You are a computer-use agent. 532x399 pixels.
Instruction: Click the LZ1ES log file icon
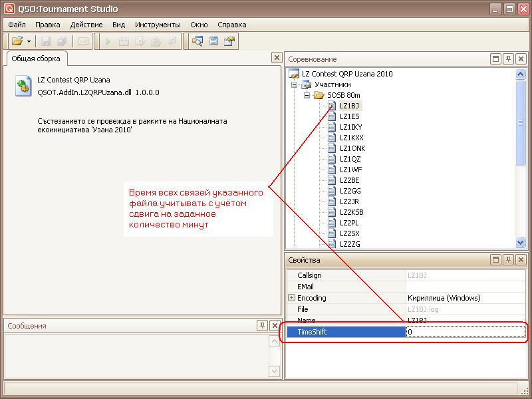332,116
